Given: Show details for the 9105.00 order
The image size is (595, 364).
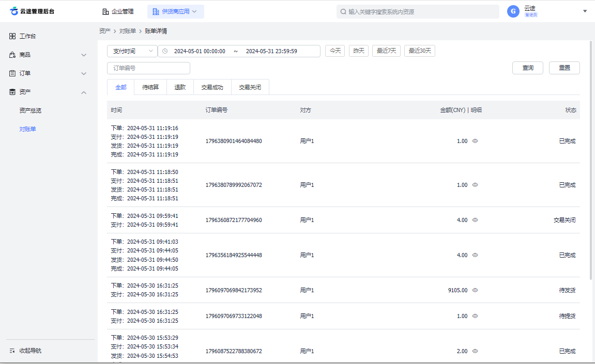Looking at the screenshot, I should click(475, 290).
